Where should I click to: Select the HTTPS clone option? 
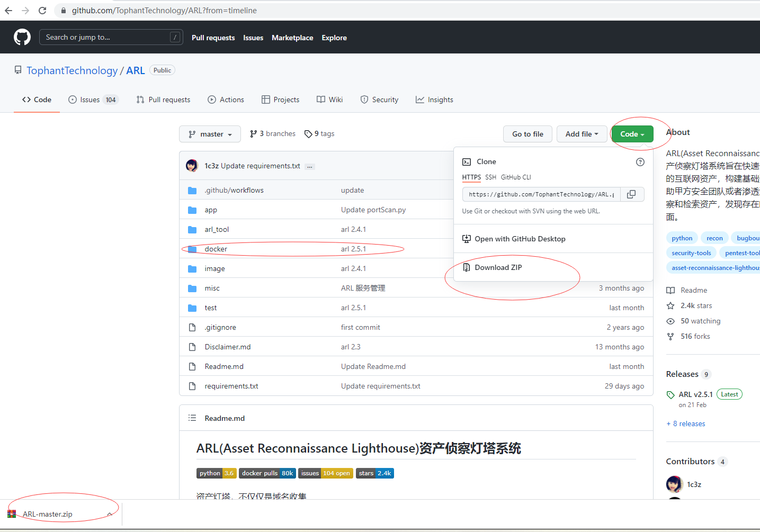point(471,177)
